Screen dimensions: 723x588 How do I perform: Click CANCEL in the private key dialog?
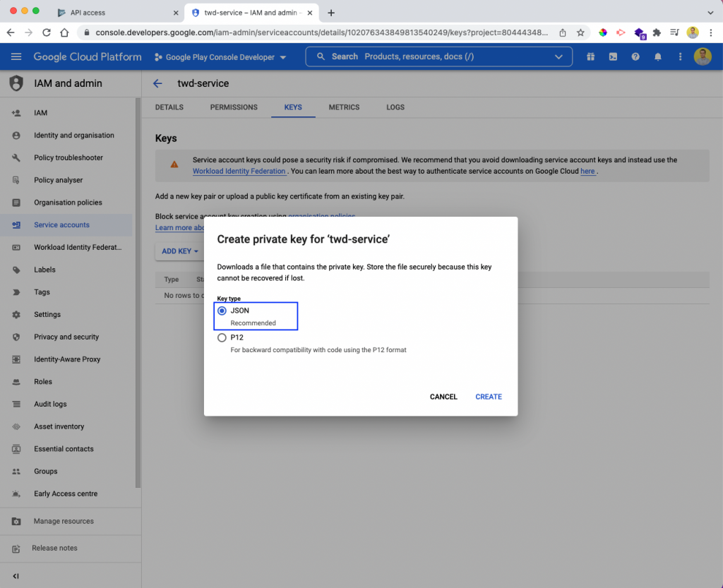pyautogui.click(x=443, y=397)
